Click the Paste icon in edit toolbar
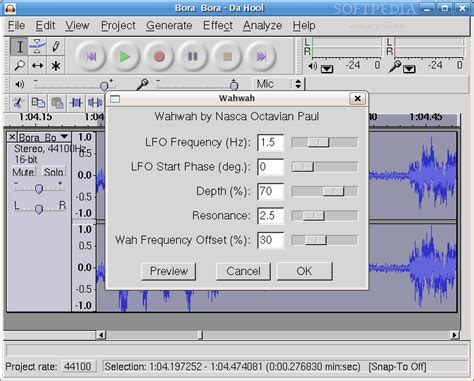The width and height of the screenshot is (474, 381). pos(57,103)
